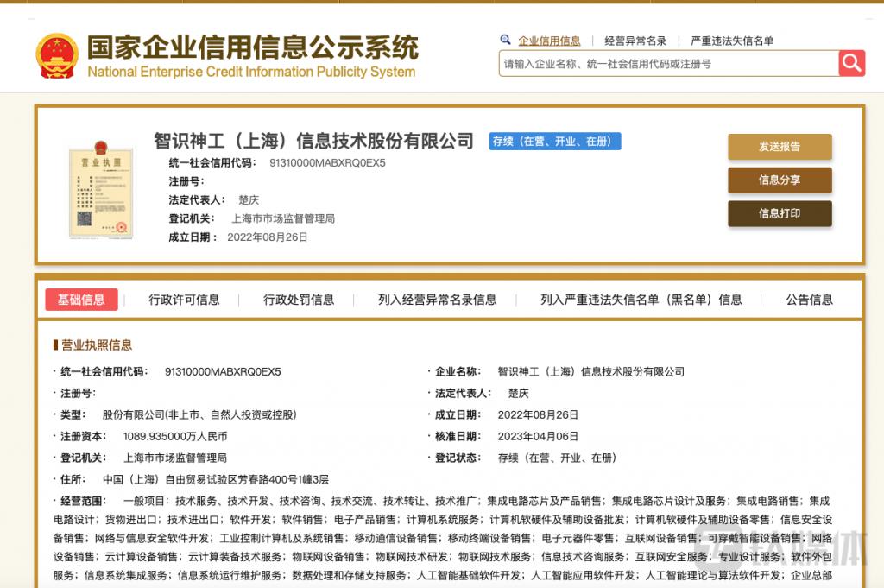The height and width of the screenshot is (588, 884).
Task: View the 公告信息 tab
Action: click(809, 300)
